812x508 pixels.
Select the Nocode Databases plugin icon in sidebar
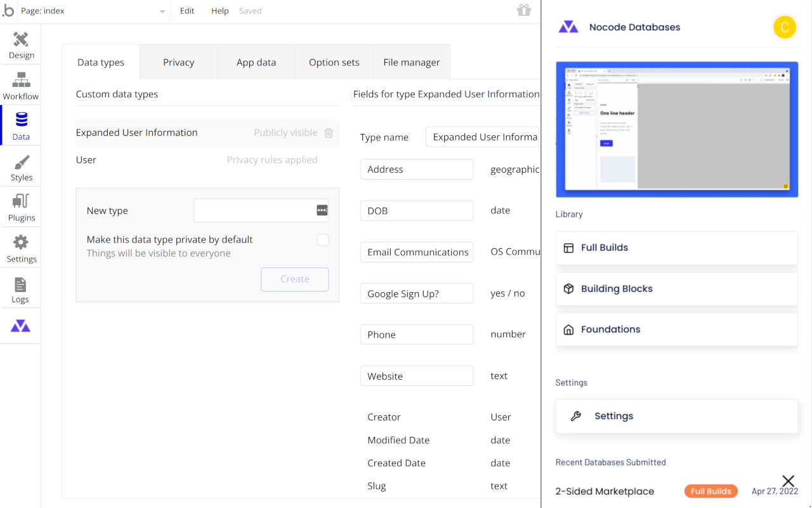(x=21, y=326)
